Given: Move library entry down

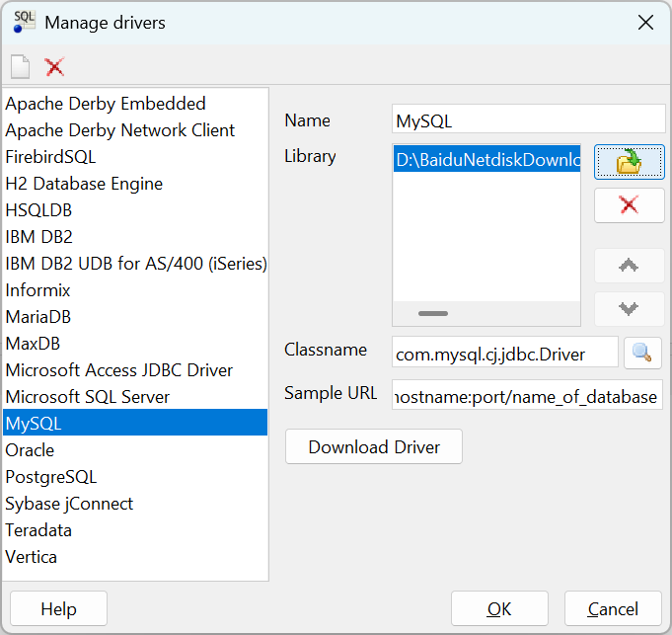Looking at the screenshot, I should tap(630, 309).
